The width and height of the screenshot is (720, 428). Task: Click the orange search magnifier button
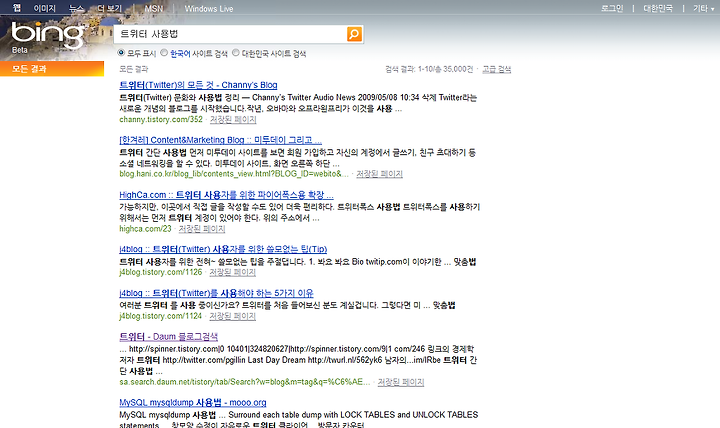(354, 34)
